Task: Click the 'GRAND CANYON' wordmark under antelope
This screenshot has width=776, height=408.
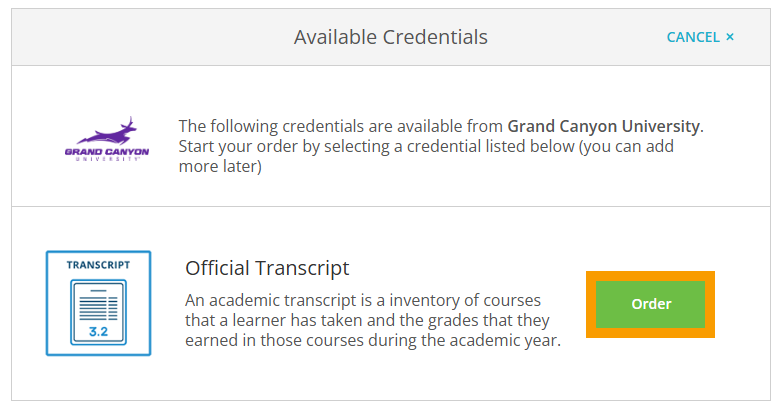Action: pyautogui.click(x=107, y=152)
